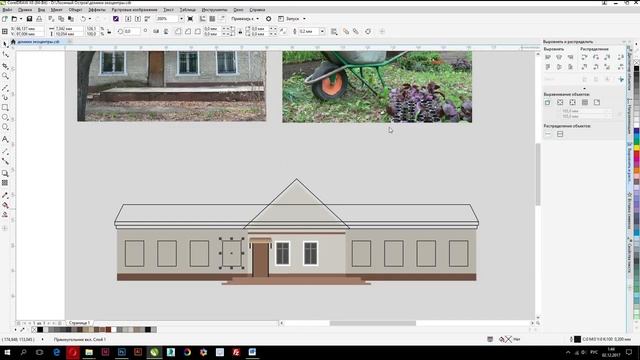Select the Freehand tool in the toolbox
The height and width of the screenshot is (360, 640).
tap(5, 87)
